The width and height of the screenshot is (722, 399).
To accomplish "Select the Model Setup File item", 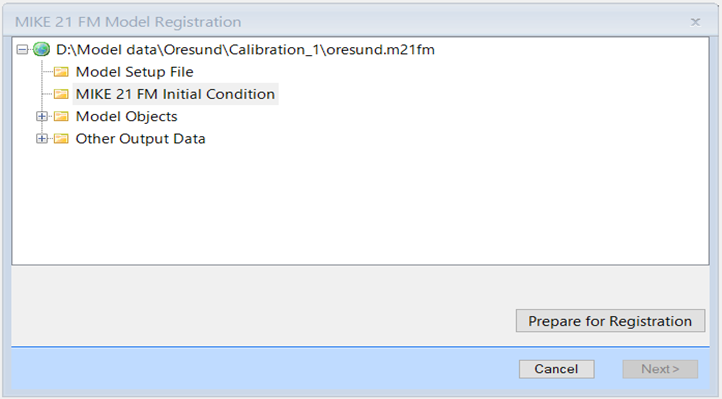I will click(134, 72).
